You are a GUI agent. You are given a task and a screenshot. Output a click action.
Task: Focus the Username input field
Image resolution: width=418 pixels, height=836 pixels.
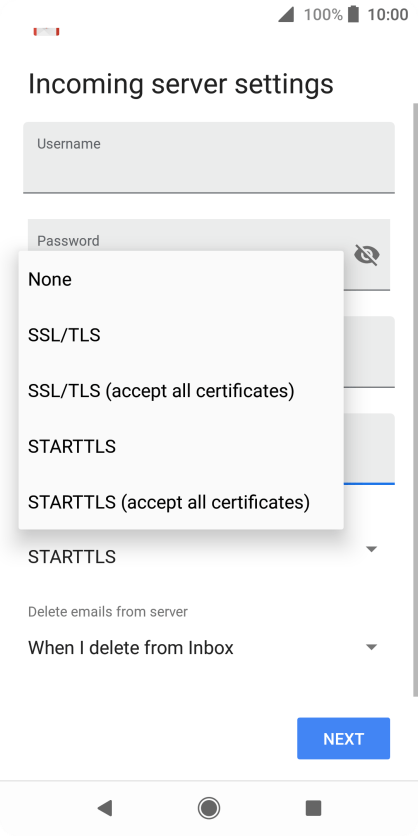click(x=209, y=157)
